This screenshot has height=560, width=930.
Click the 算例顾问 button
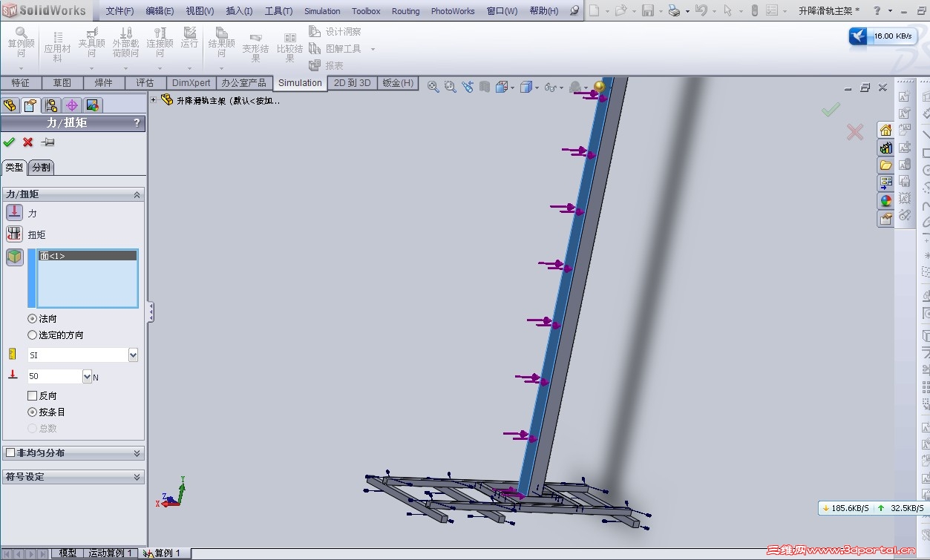point(22,43)
